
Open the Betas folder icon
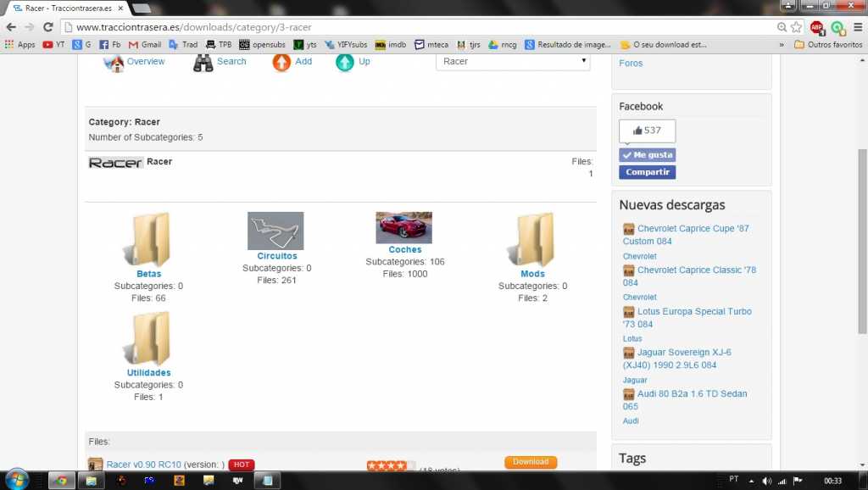pos(147,240)
